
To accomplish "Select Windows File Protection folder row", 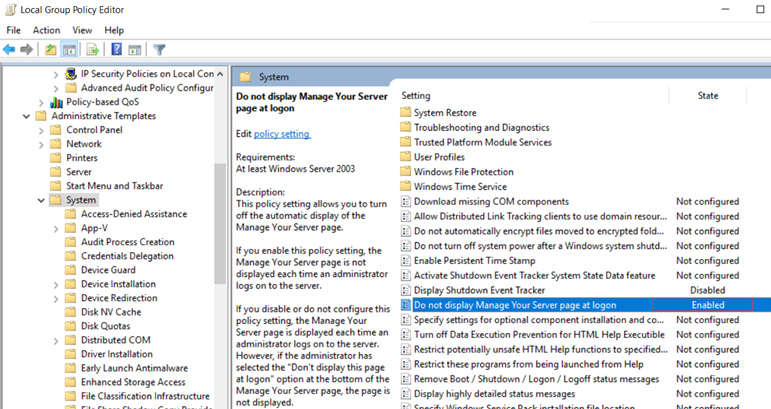I will coord(463,172).
